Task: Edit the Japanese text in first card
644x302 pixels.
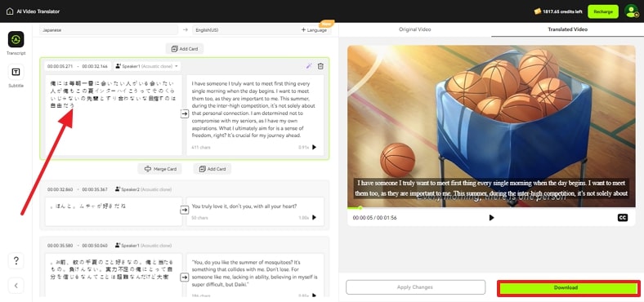Action: click(x=114, y=115)
